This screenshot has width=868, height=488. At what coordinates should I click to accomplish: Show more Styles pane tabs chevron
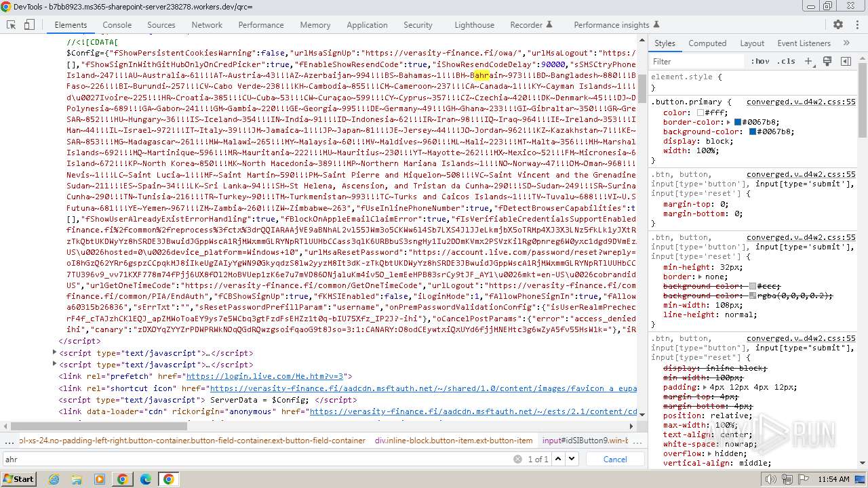[846, 43]
